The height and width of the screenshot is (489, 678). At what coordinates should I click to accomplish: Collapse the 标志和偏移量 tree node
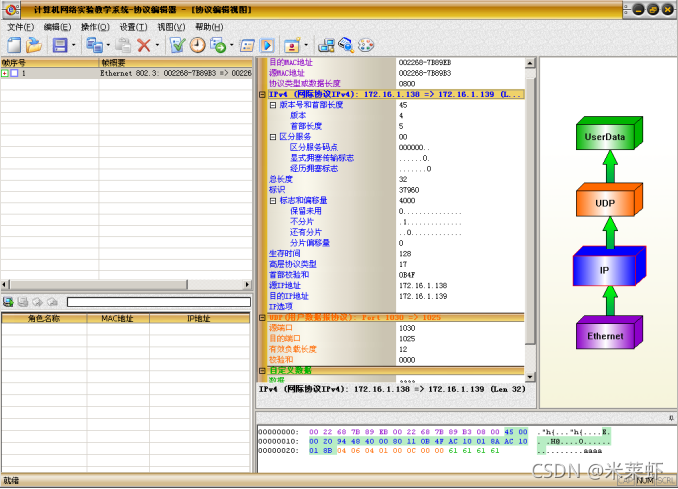(273, 200)
